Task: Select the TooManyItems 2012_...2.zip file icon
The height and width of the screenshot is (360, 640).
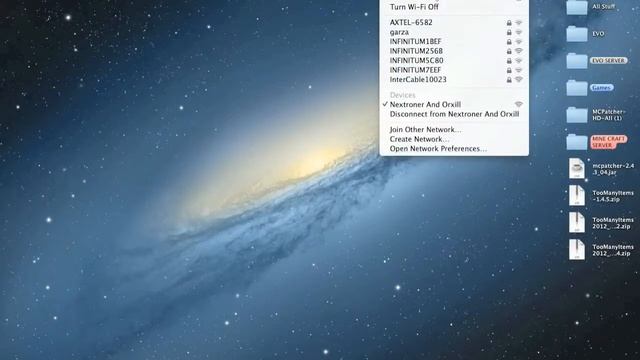Action: pos(577,222)
